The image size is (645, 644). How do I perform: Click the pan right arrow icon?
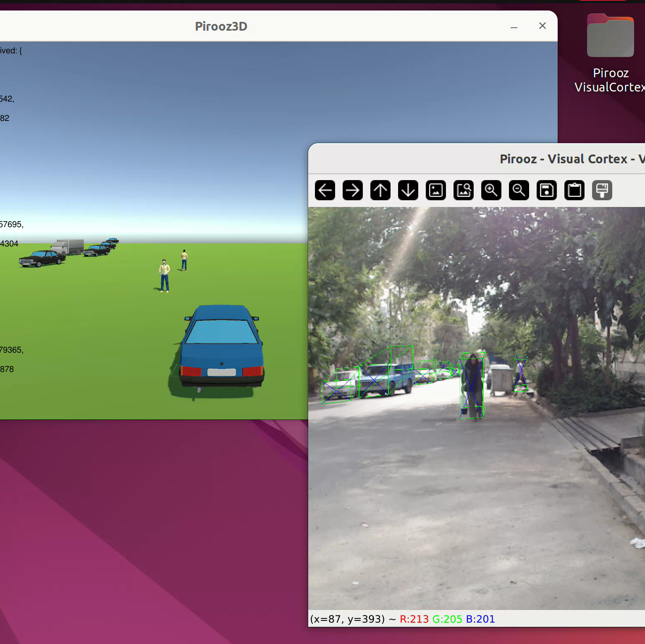353,191
